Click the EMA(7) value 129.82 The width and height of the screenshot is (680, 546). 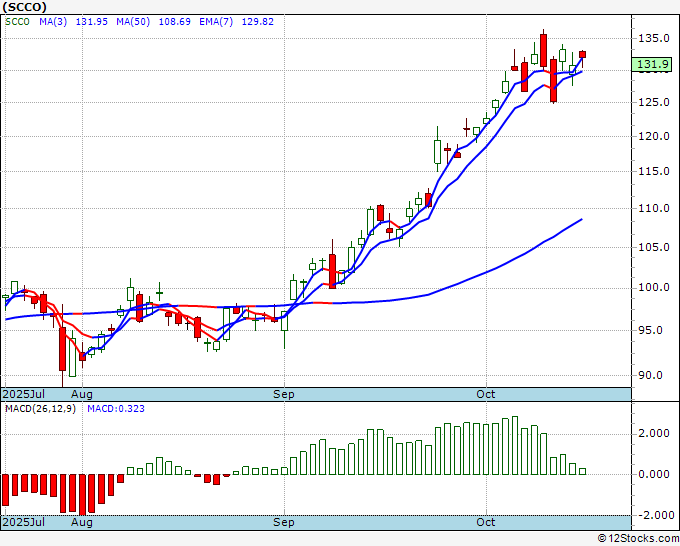pyautogui.click(x=258, y=22)
